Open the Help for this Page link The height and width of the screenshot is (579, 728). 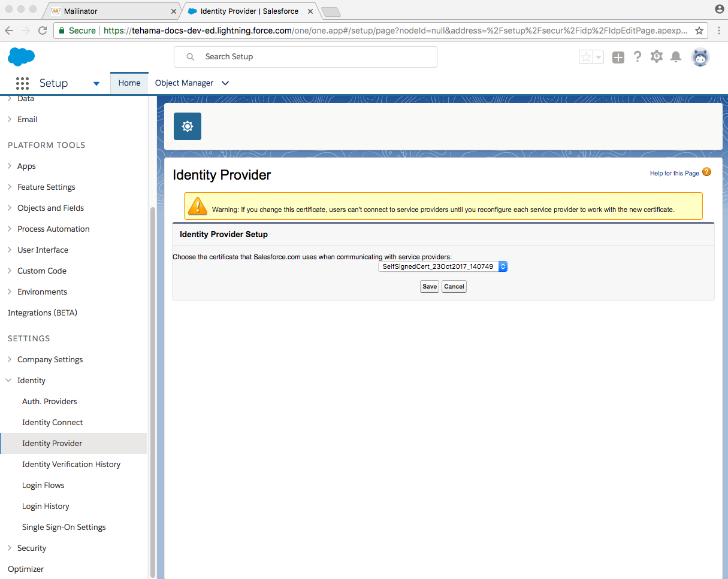click(675, 173)
